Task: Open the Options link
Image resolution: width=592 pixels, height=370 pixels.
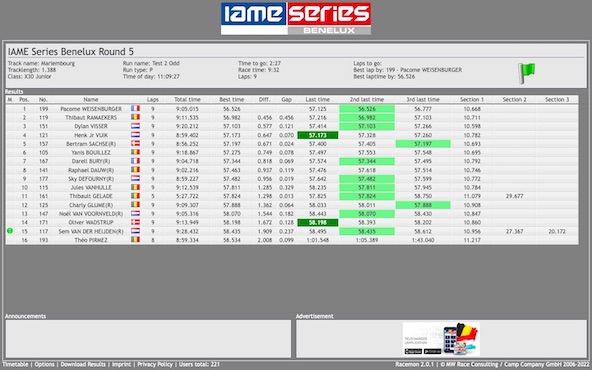Action: (45, 364)
